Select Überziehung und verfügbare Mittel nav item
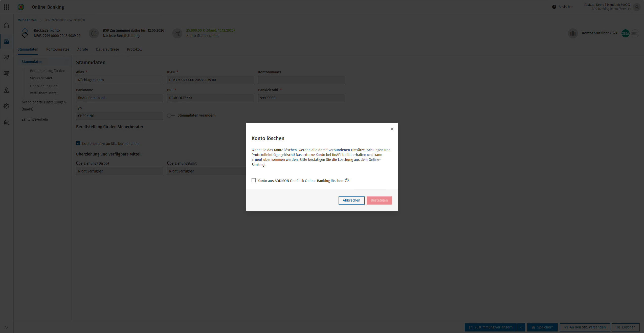Image resolution: width=644 pixels, height=333 pixels. tap(44, 90)
